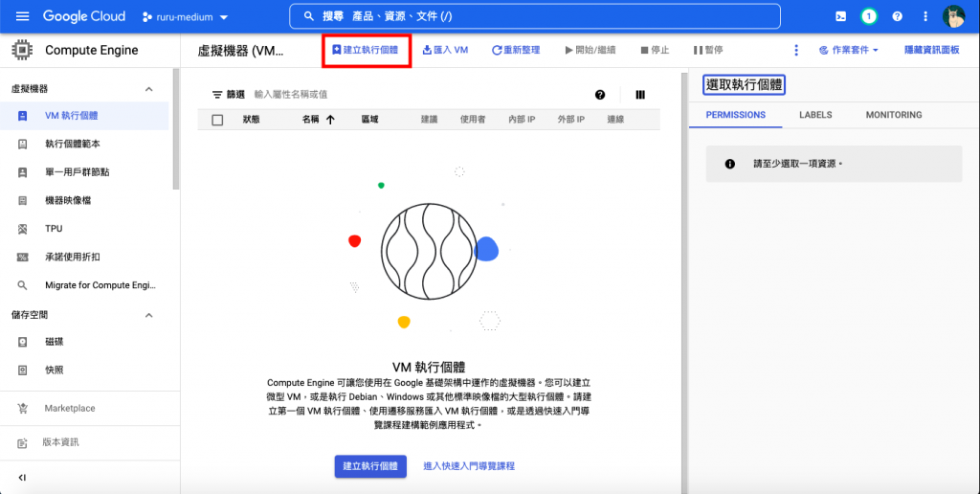Image resolution: width=980 pixels, height=494 pixels.
Task: Click the 建議 column header
Action: pos(430,120)
